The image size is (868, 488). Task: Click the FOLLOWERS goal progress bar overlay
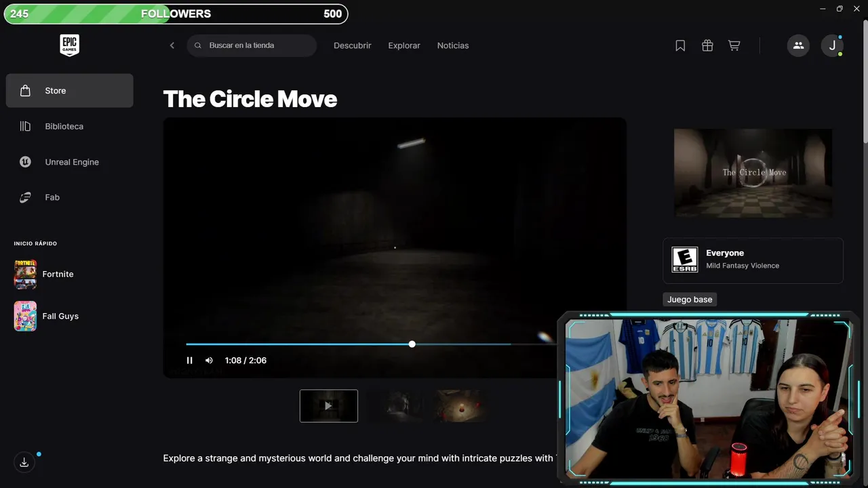pyautogui.click(x=176, y=14)
